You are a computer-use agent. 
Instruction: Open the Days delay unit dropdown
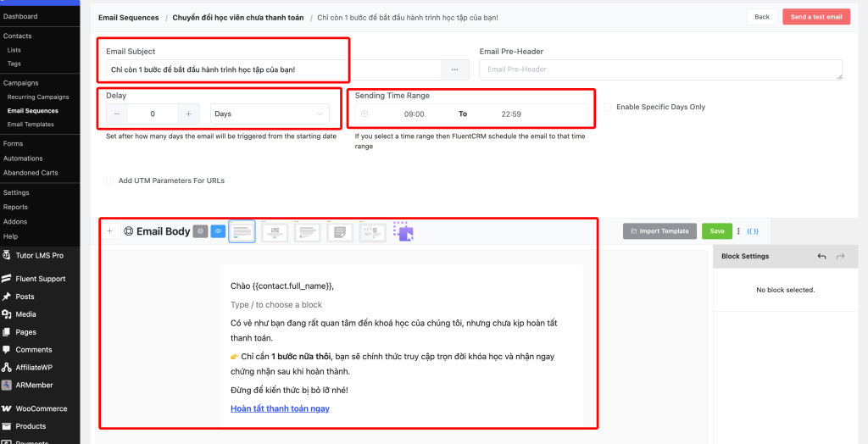(x=270, y=114)
